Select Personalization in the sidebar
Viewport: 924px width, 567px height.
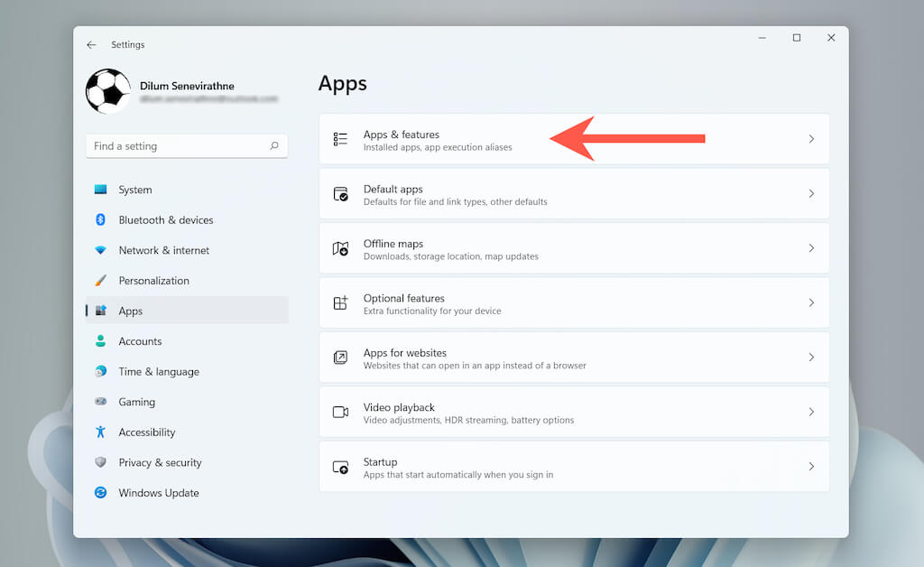(187, 281)
